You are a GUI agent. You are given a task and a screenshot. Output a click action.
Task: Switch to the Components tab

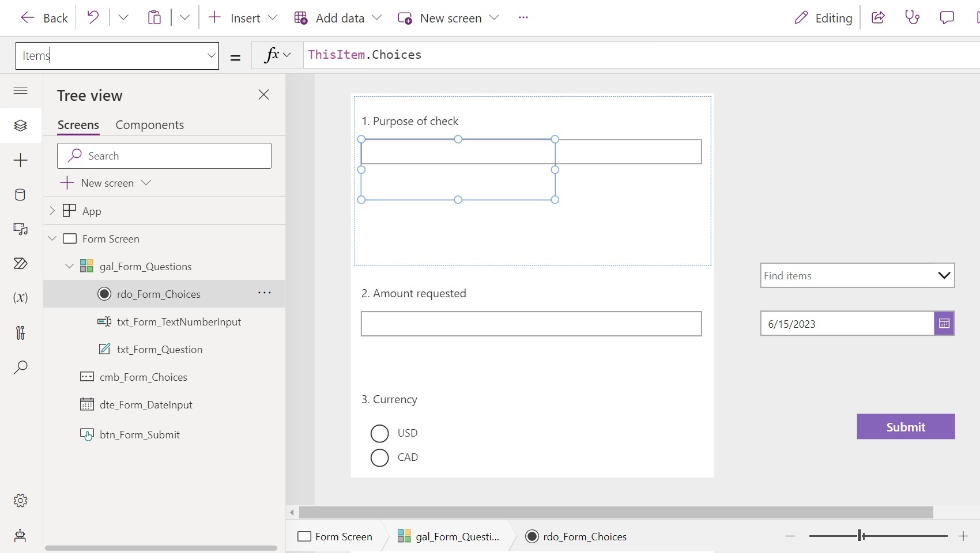(149, 124)
